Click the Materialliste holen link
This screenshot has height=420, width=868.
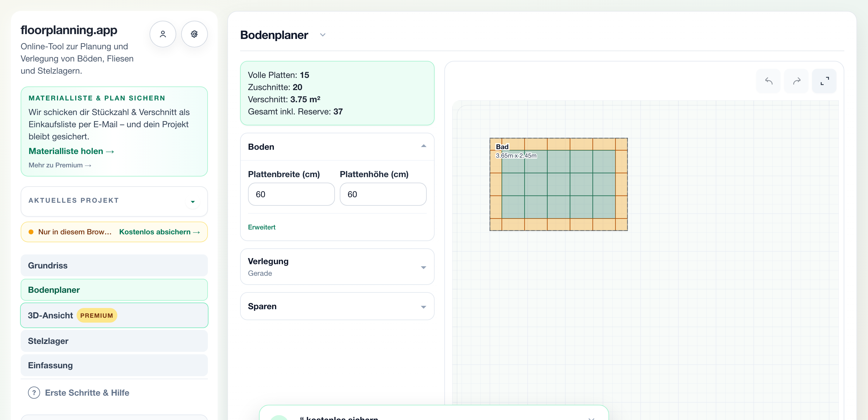click(71, 151)
